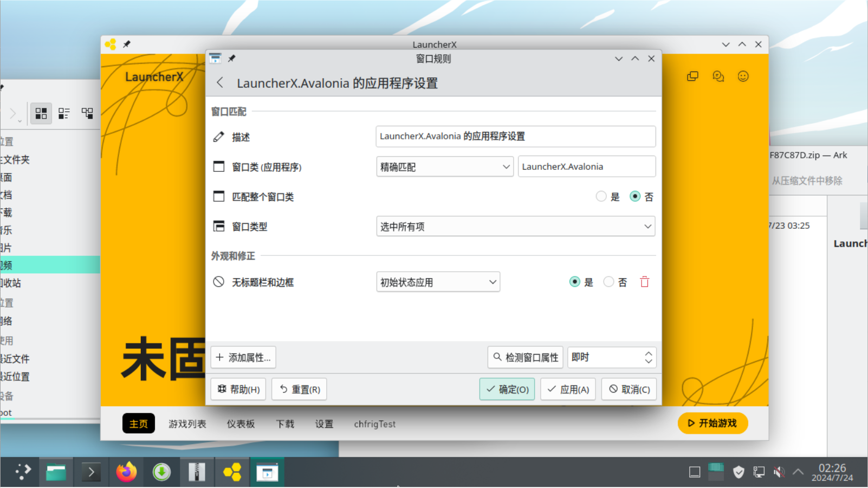Screen dimensions: 868x488
Task: Click the 检测窗口属性 button
Action: click(x=526, y=357)
